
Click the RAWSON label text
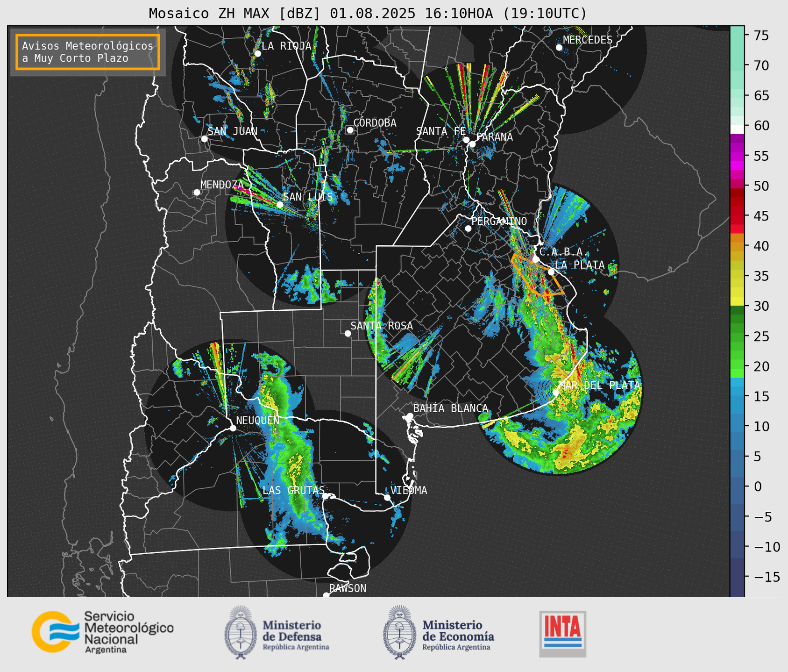[x=348, y=589]
